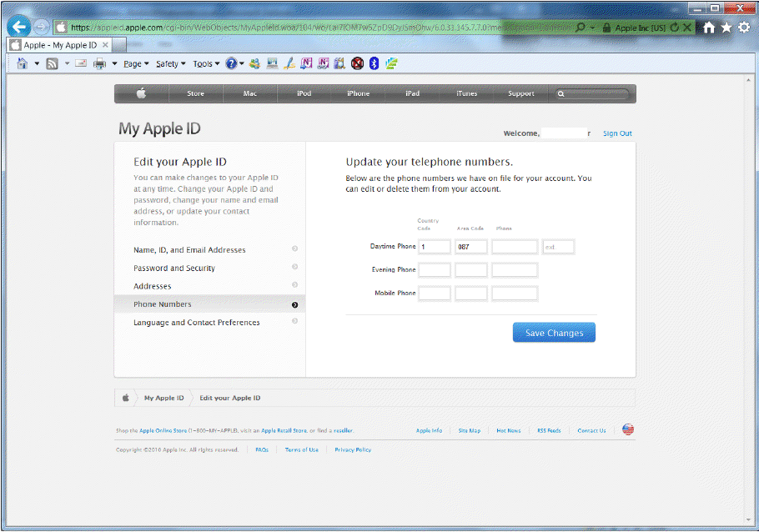This screenshot has height=532, width=759.
Task: Print the page using the printer icon
Action: point(100,63)
